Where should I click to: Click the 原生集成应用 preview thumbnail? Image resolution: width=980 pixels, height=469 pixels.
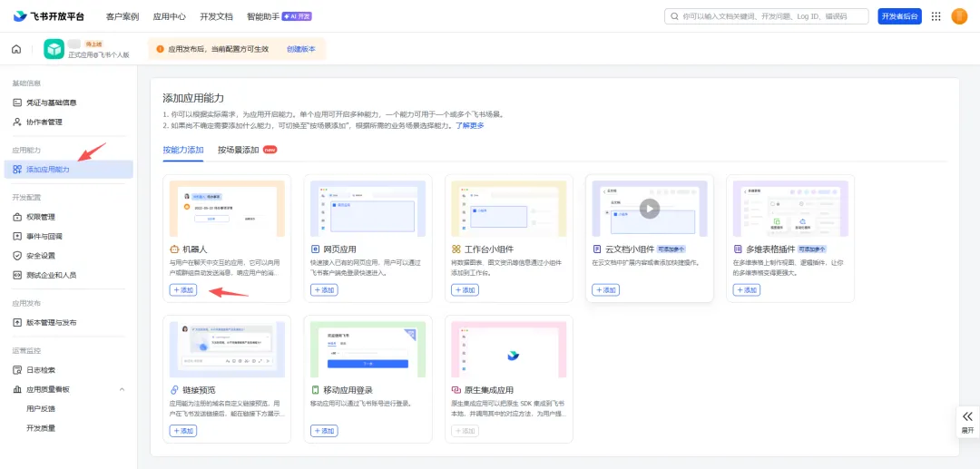[x=509, y=350]
